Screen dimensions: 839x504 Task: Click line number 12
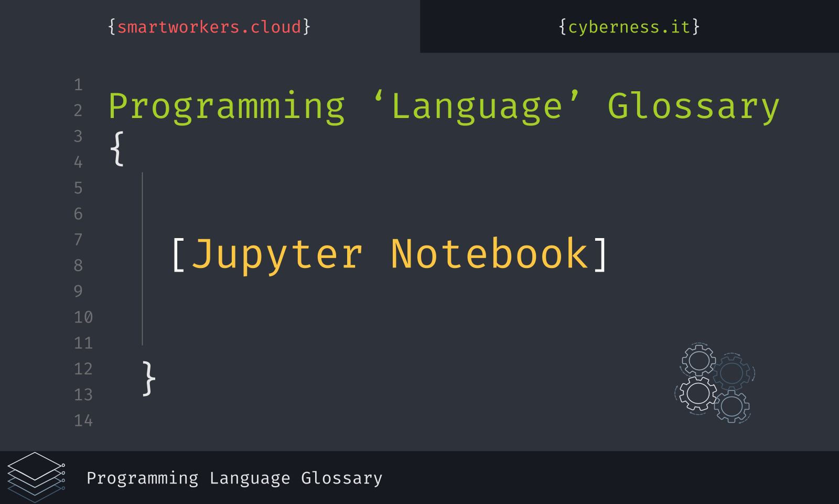(x=83, y=369)
